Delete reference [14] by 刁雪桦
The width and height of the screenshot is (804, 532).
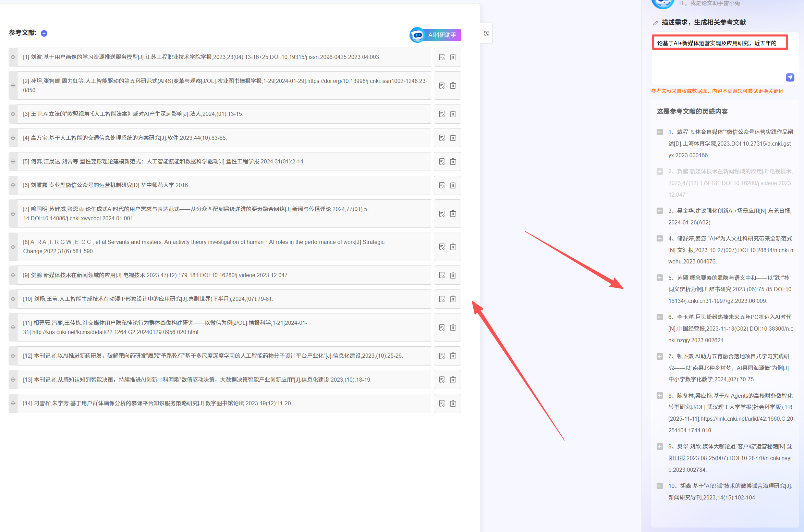click(453, 404)
